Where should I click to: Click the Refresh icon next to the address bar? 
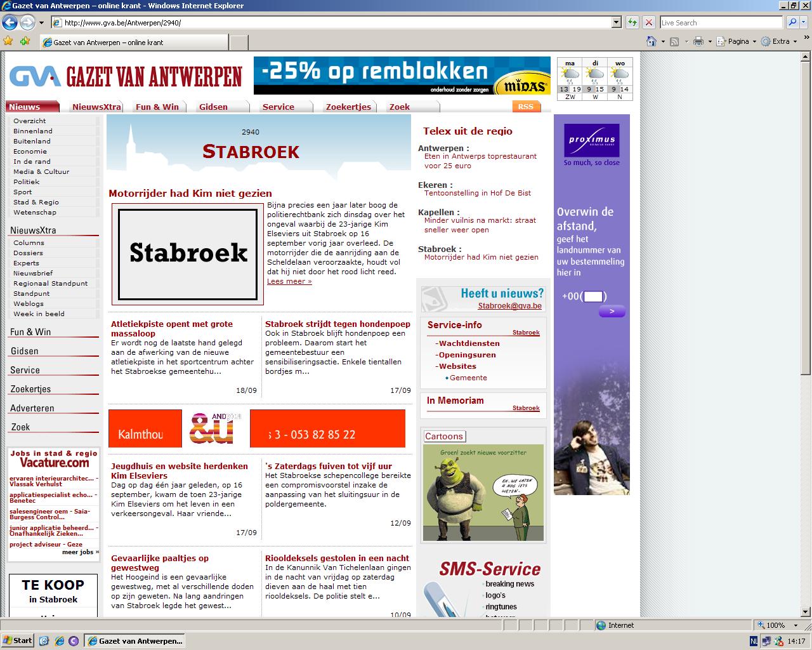tap(632, 22)
